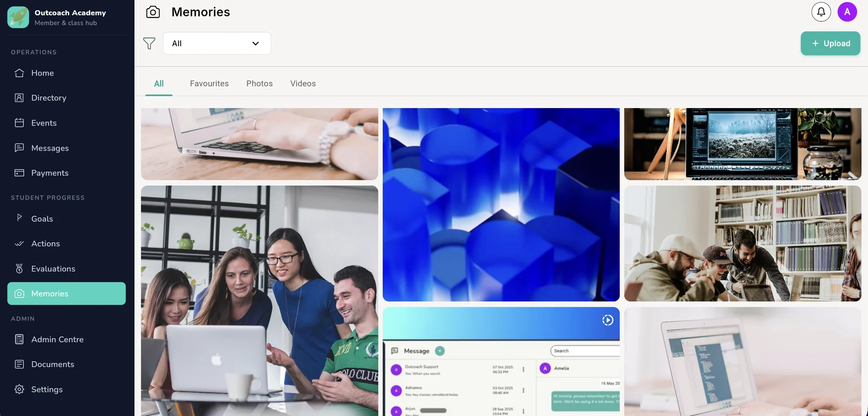868x416 pixels.
Task: Click the Directory contact icon
Action: click(x=20, y=98)
